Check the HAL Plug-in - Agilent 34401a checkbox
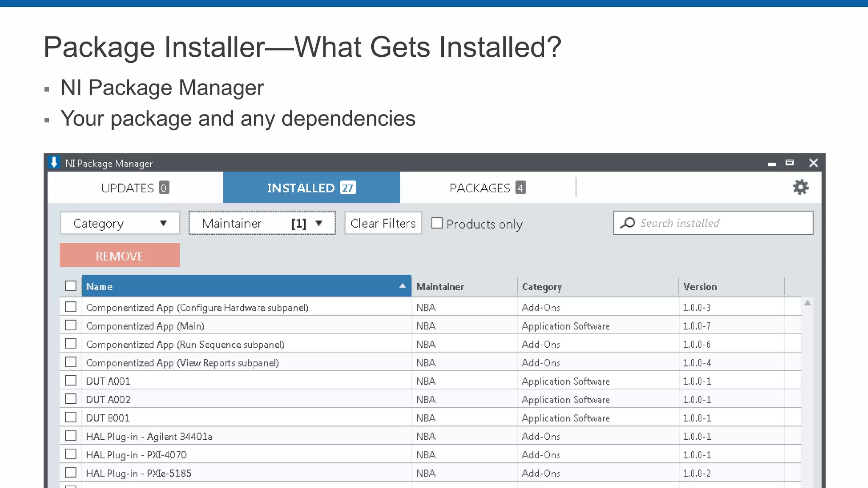Image resolution: width=868 pixels, height=488 pixels. (x=71, y=436)
